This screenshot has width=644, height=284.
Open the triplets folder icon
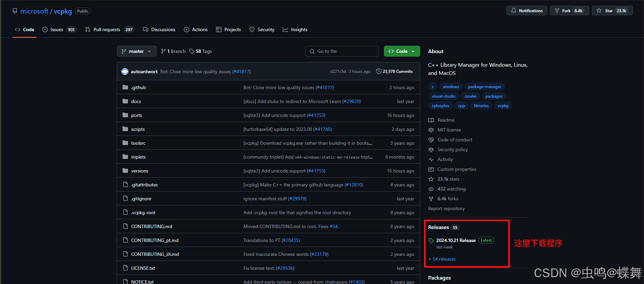[125, 157]
